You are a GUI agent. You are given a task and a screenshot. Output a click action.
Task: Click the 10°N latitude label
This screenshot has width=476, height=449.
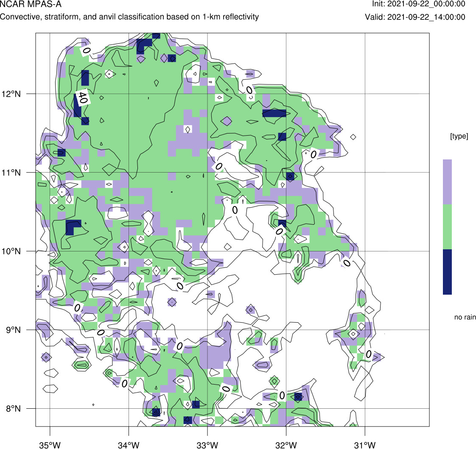pyautogui.click(x=11, y=251)
